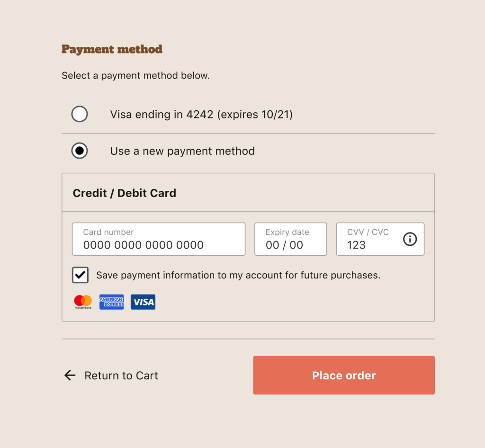Screen dimensions: 485x448
Task: Click the empty radio circle icon
Action: pyautogui.click(x=80, y=114)
